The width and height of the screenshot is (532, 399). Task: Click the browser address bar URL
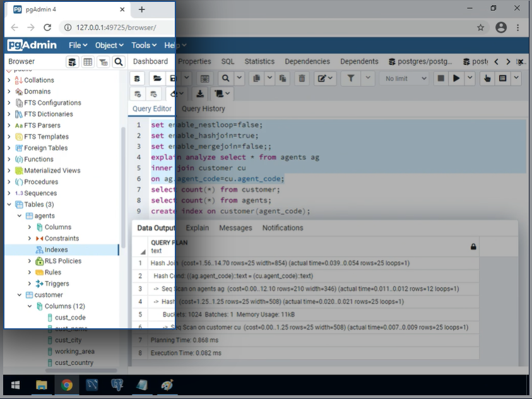pos(115,28)
